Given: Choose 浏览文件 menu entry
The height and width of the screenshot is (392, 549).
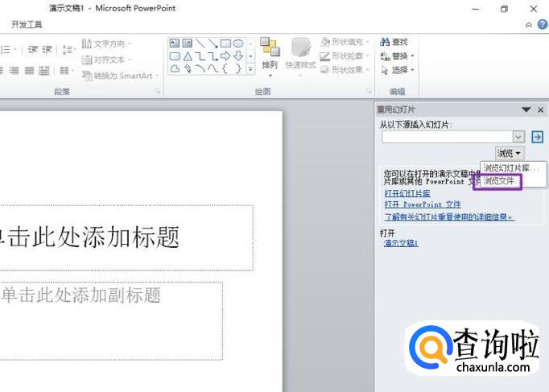Looking at the screenshot, I should [497, 181].
